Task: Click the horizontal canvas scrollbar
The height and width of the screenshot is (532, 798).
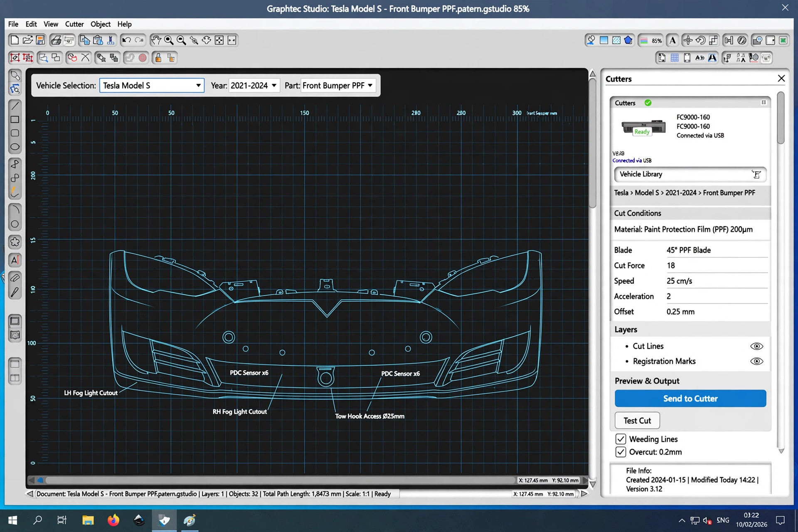Action: coord(281,480)
